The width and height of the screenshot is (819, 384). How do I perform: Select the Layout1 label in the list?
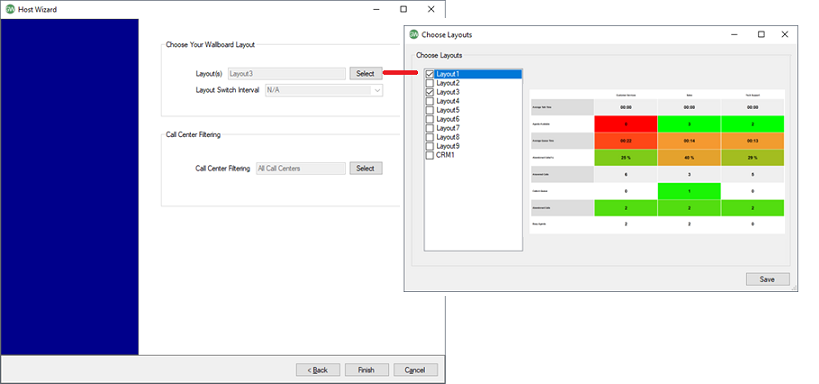448,74
